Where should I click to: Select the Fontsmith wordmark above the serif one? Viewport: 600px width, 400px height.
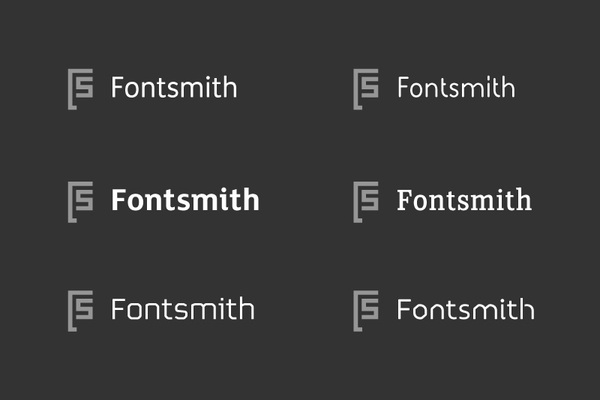point(456,88)
